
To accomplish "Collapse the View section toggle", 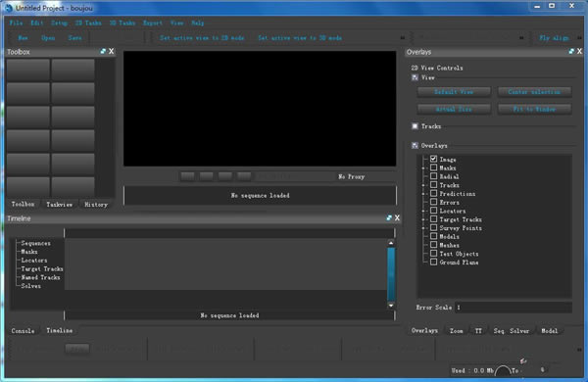I will coord(415,77).
